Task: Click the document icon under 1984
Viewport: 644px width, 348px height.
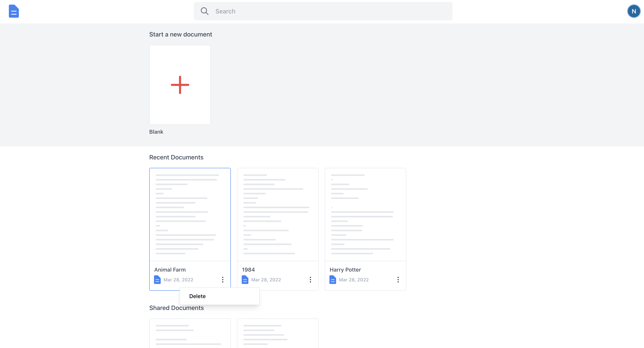Action: (245, 280)
